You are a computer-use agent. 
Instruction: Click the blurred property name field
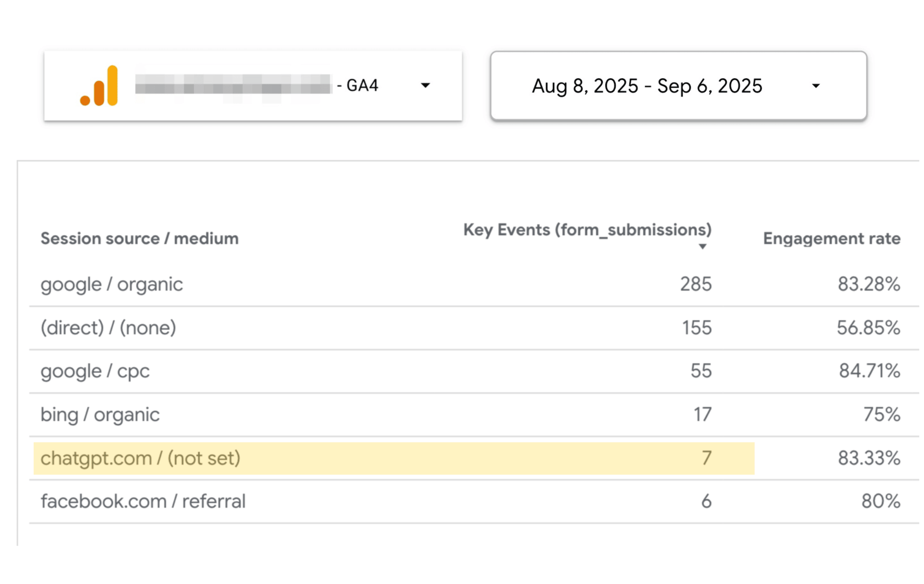(233, 85)
